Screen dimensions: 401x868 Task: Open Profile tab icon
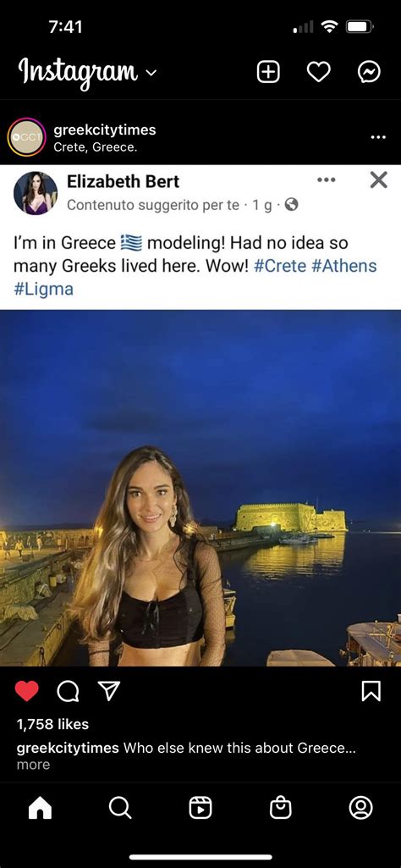360,808
